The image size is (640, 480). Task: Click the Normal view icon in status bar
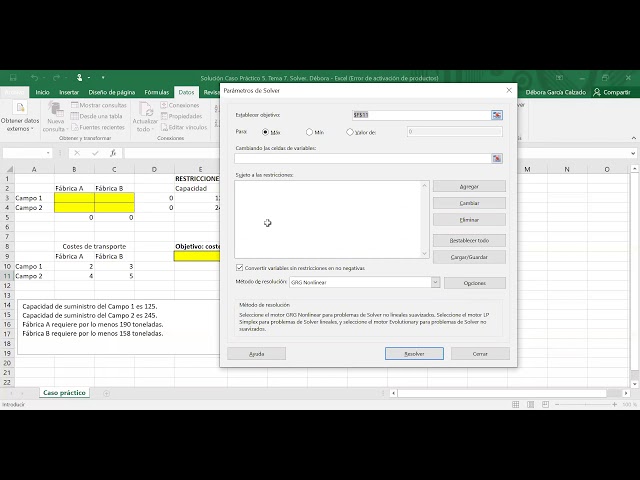pos(516,404)
